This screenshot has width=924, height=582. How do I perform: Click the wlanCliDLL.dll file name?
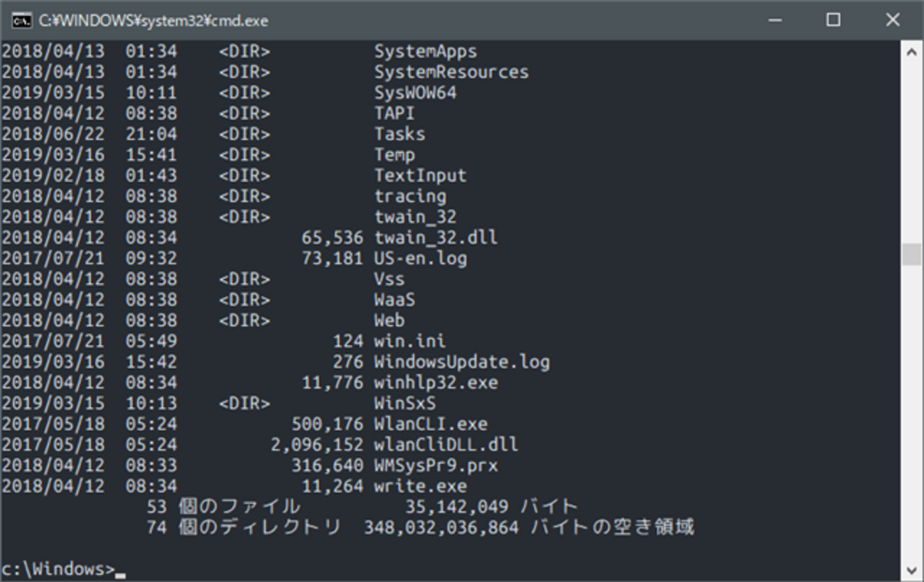pos(446,445)
